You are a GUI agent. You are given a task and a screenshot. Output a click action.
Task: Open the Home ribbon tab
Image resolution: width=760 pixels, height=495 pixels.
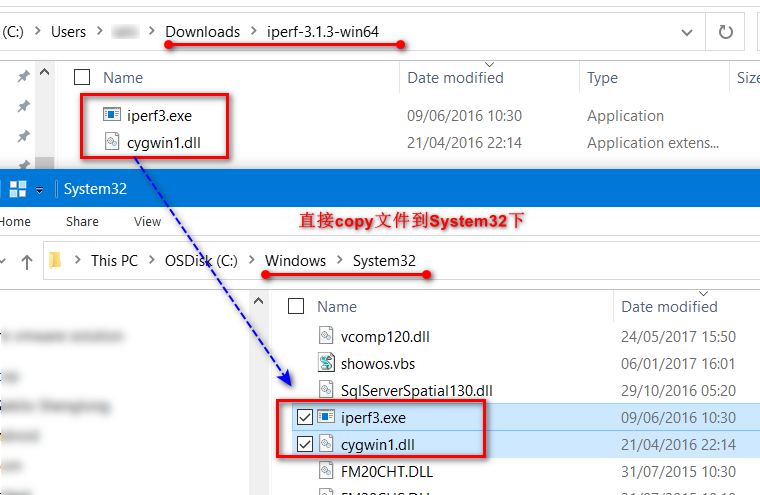15,222
